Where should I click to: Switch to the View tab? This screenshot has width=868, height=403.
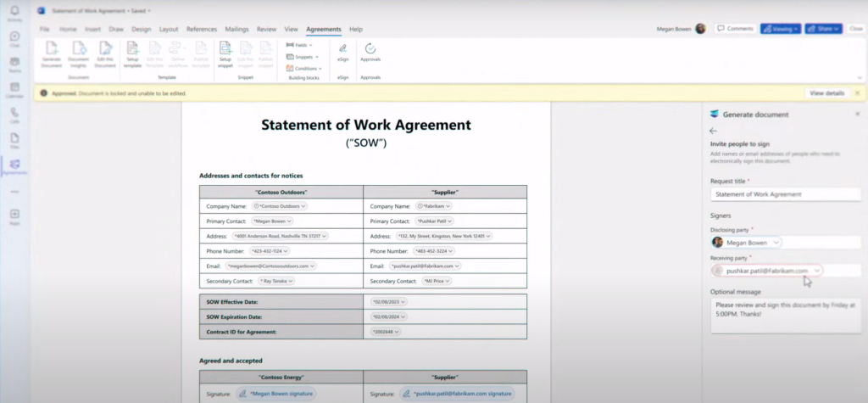click(x=292, y=29)
